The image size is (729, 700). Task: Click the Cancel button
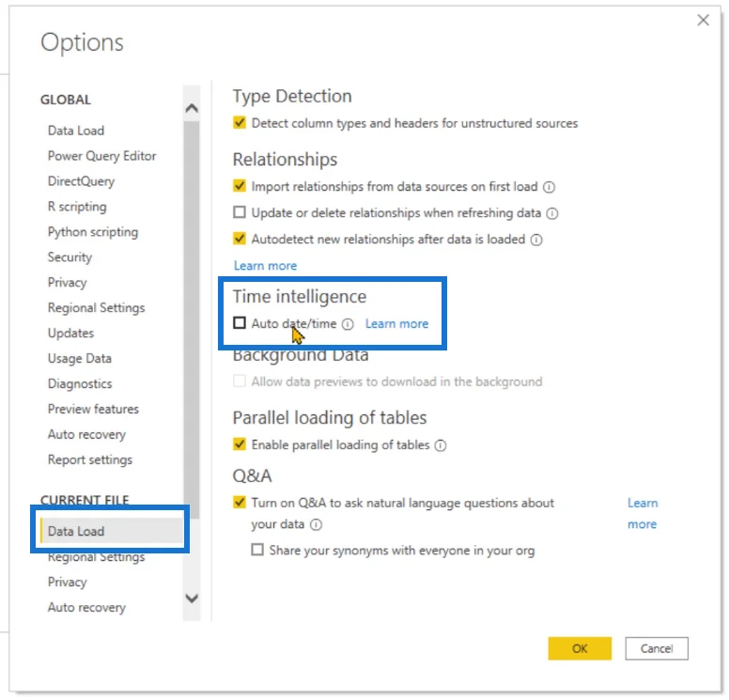pos(657,648)
